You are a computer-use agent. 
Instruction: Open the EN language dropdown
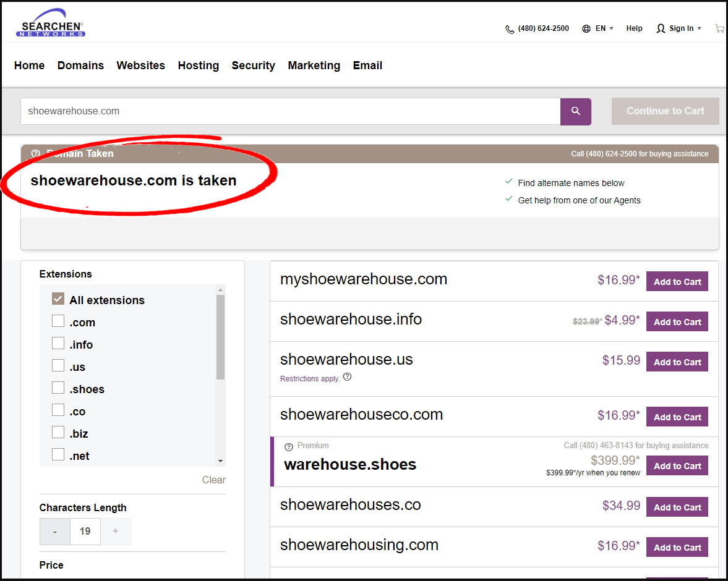point(604,28)
